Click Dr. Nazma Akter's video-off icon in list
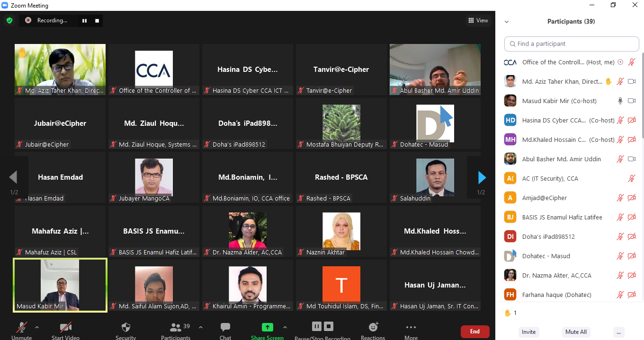Screen dimensions: 644x340 pyautogui.click(x=632, y=275)
